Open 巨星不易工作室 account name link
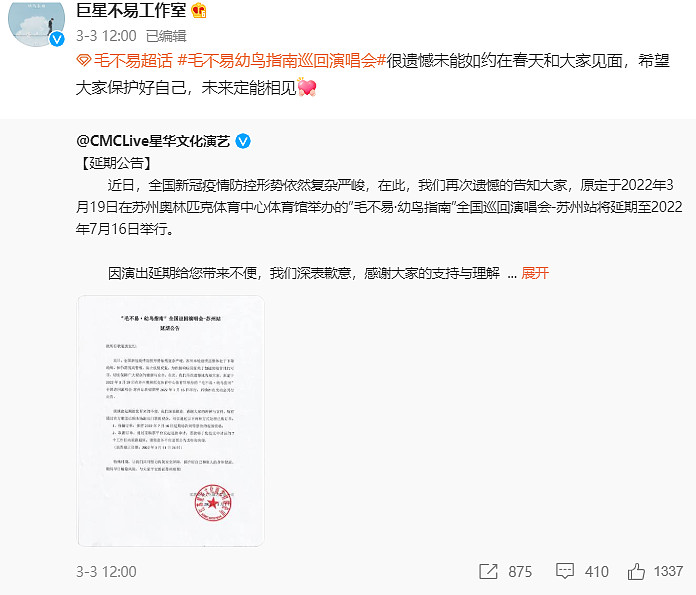 point(131,10)
